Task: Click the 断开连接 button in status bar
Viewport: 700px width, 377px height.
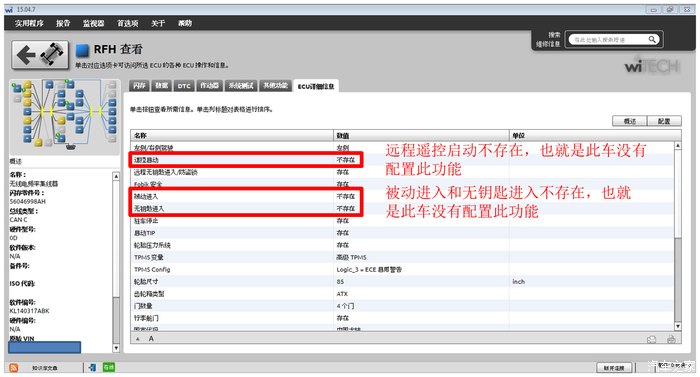Action: point(614,368)
